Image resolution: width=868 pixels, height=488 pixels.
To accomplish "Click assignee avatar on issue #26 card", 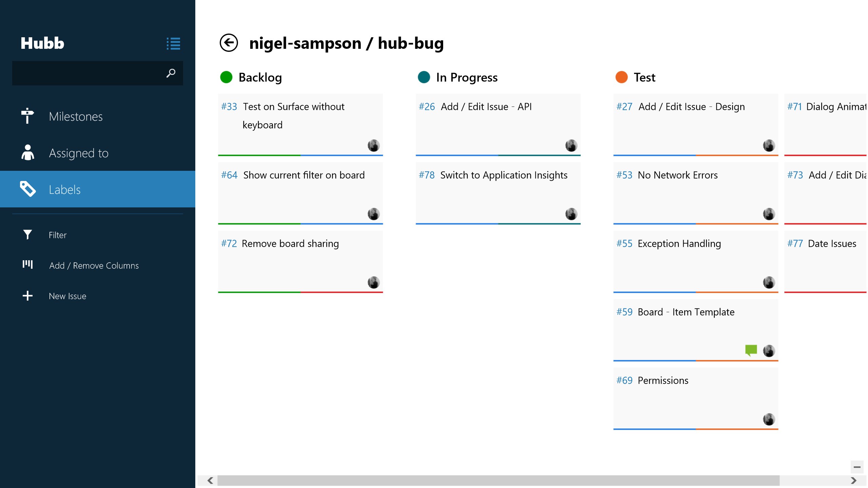I will point(571,146).
